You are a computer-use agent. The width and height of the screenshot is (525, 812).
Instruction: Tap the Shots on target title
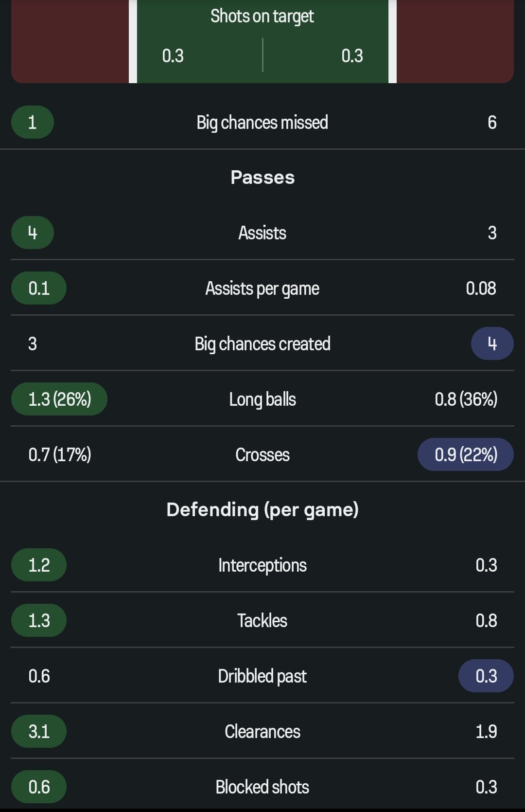(262, 16)
